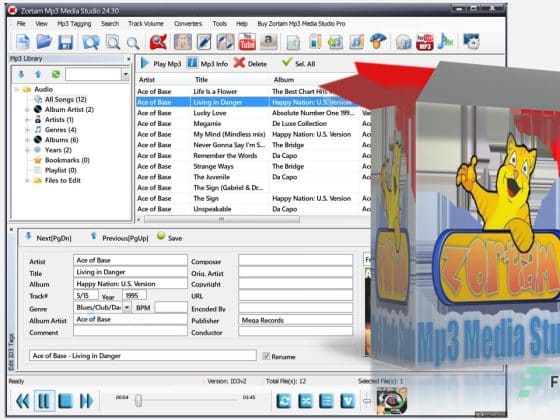Click the Title field 'Living in Danger'
The image size is (560, 420).
pyautogui.click(x=130, y=272)
